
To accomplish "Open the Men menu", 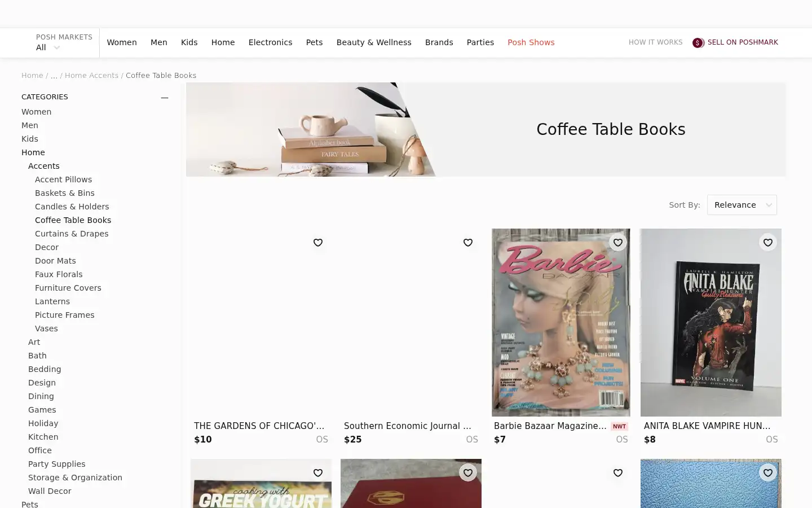I will point(159,42).
